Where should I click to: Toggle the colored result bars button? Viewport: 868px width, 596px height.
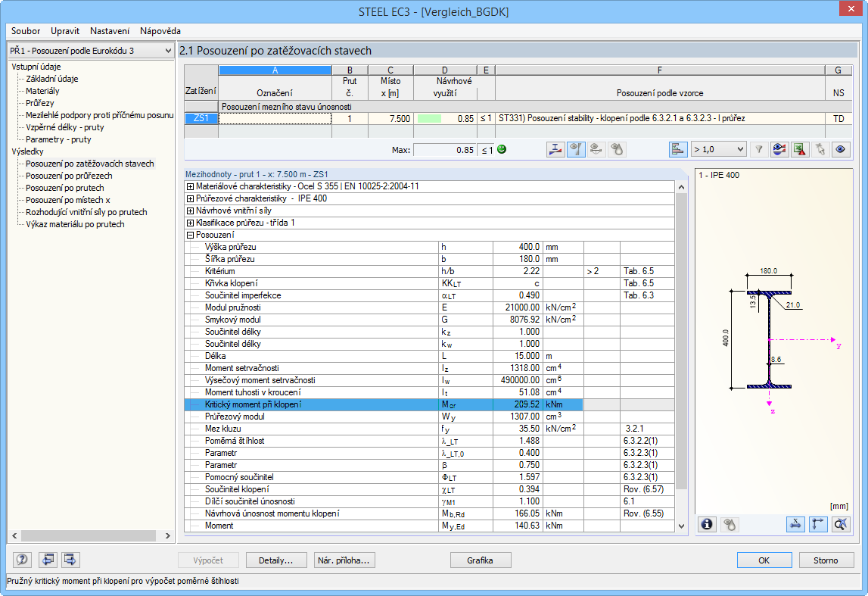click(677, 149)
